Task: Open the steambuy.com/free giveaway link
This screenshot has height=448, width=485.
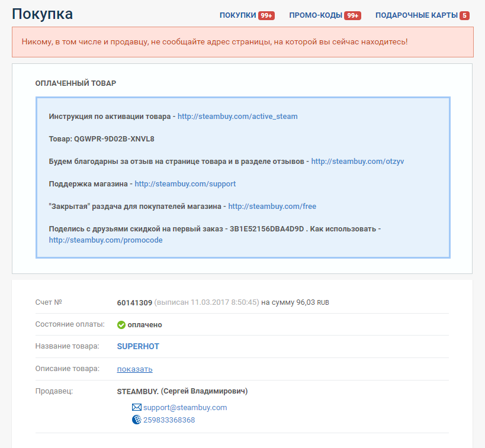Action: pyautogui.click(x=272, y=206)
